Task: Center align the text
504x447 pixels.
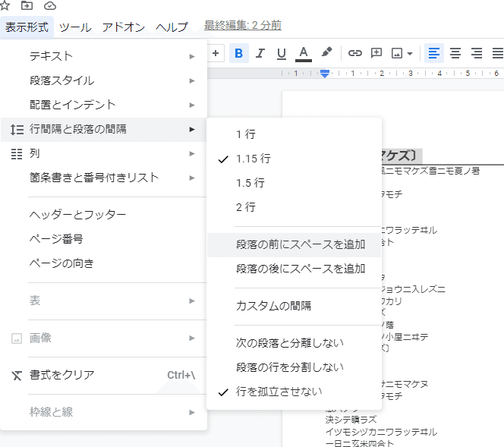Action: tap(455, 53)
